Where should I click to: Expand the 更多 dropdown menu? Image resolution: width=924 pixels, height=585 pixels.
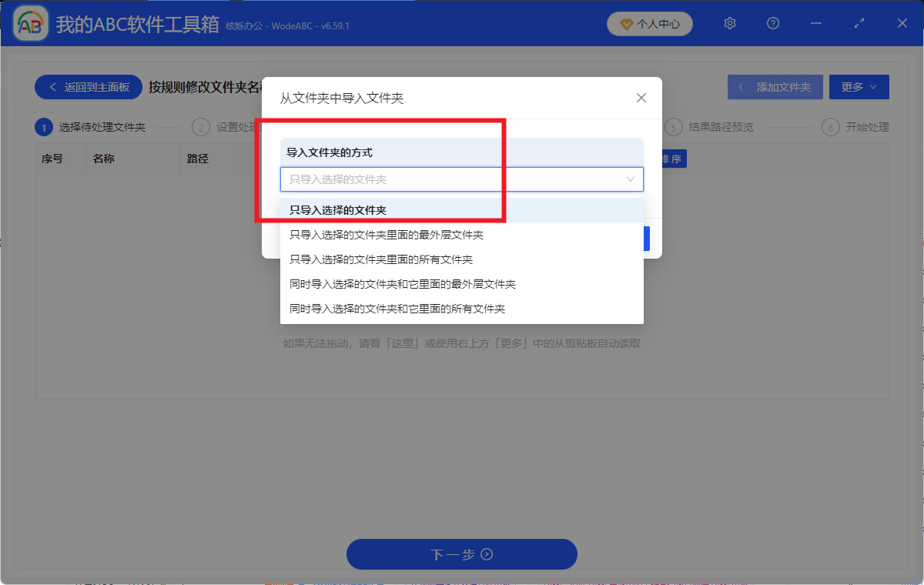point(859,86)
